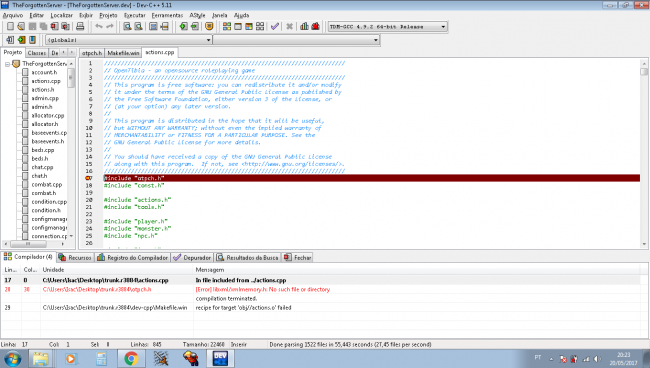This screenshot has height=368, width=650.
Task: Open Google Chrome from the taskbar
Action: pyautogui.click(x=131, y=358)
